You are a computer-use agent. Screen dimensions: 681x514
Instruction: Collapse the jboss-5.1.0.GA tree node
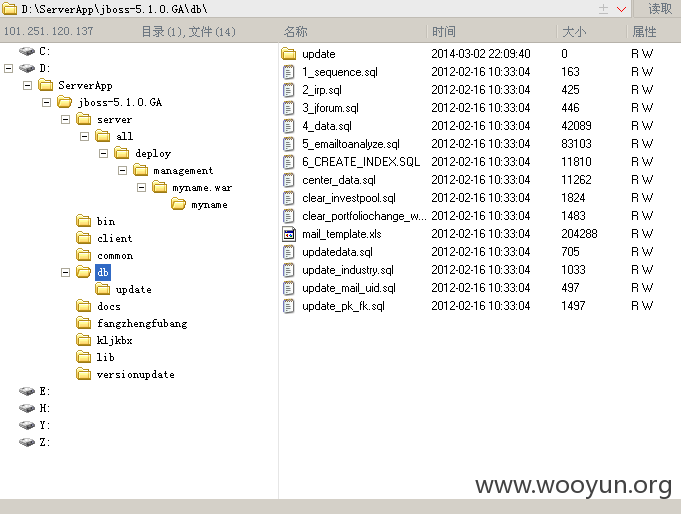pyautogui.click(x=46, y=102)
